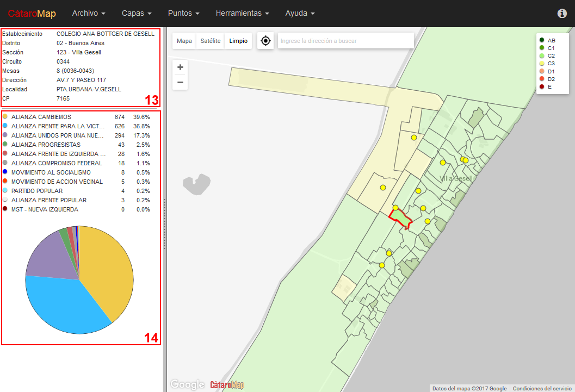
Task: Click the establishment name COLEGIO ANA BOTTGER DE GESELL
Action: (105, 34)
